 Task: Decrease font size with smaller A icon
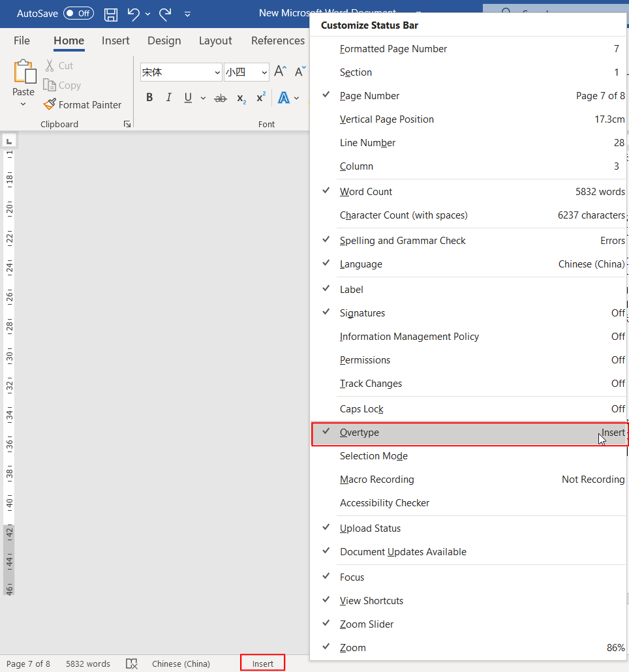click(300, 71)
